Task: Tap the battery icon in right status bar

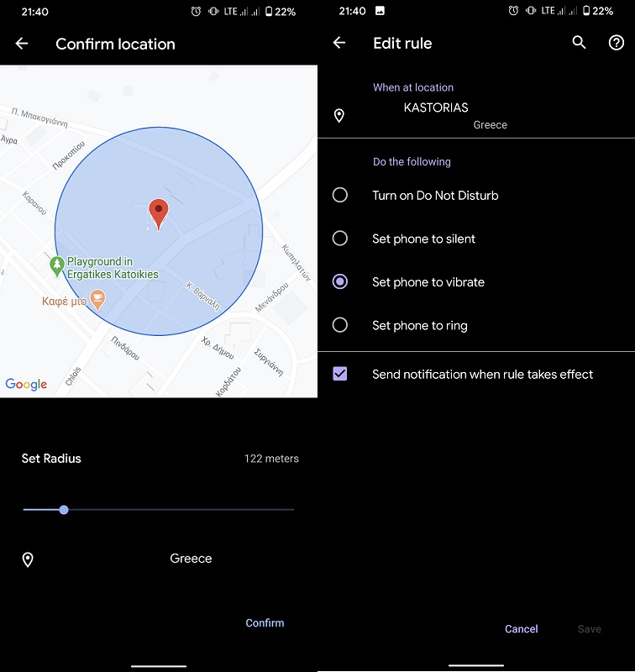Action: 586,11
